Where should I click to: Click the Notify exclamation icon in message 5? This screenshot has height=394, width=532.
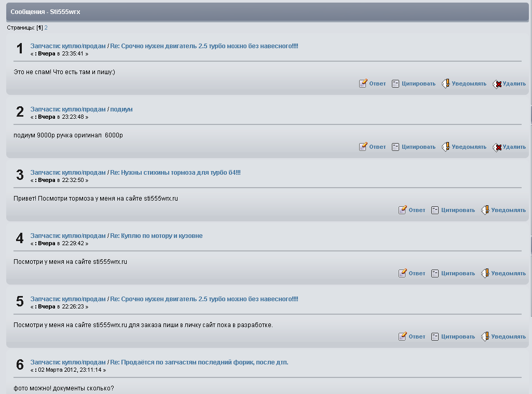(485, 336)
